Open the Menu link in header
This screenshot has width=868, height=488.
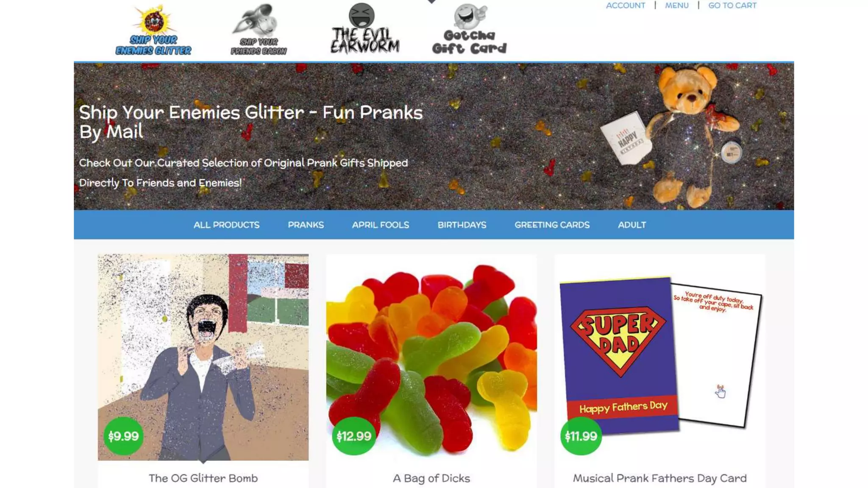point(676,6)
